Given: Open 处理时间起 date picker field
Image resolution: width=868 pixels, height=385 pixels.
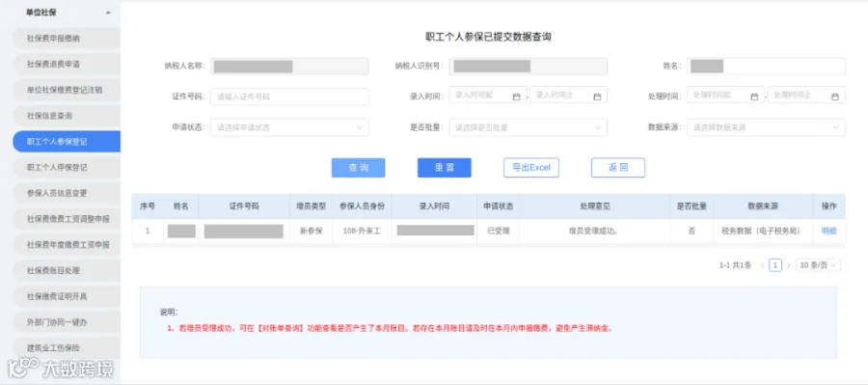Looking at the screenshot, I should pos(725,95).
